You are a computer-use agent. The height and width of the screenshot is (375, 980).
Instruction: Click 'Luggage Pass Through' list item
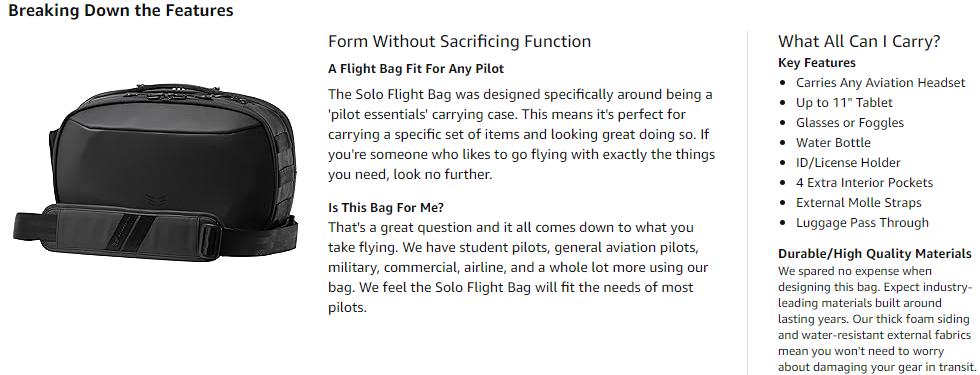[862, 222]
